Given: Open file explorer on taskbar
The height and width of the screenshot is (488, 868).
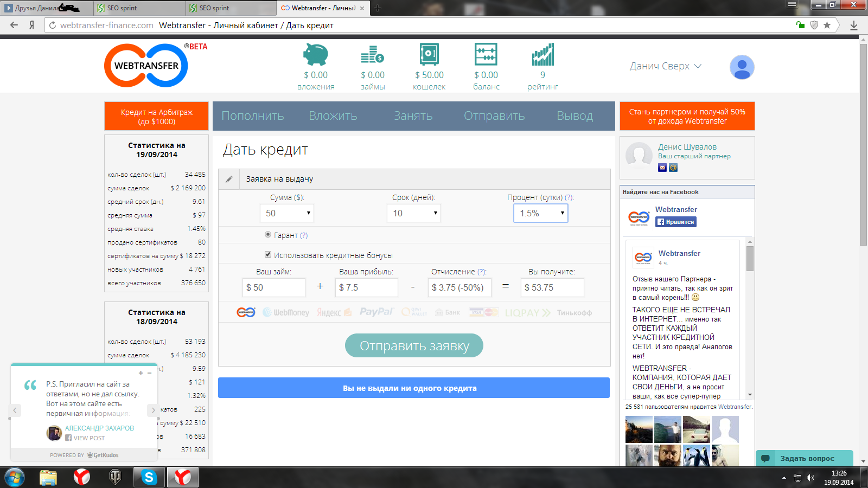Looking at the screenshot, I should [48, 477].
